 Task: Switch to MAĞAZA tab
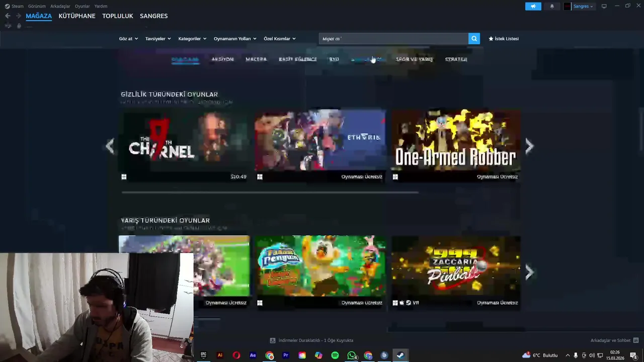39,16
